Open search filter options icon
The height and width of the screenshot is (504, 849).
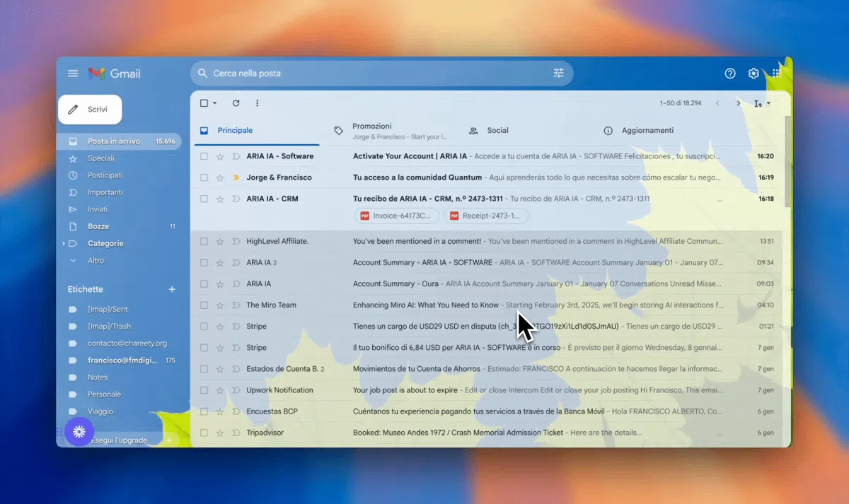click(559, 74)
